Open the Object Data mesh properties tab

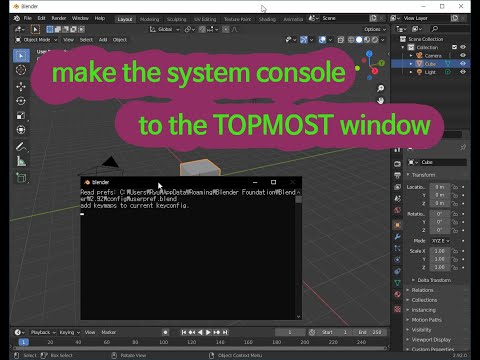pos(397,283)
